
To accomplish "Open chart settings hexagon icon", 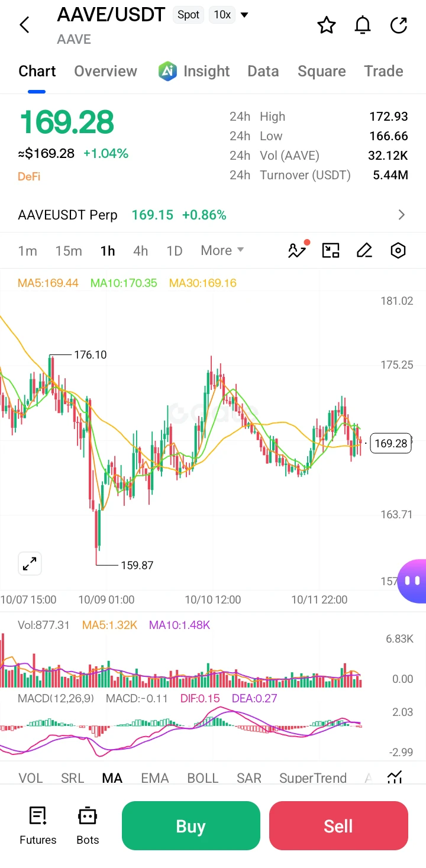I will point(398,250).
